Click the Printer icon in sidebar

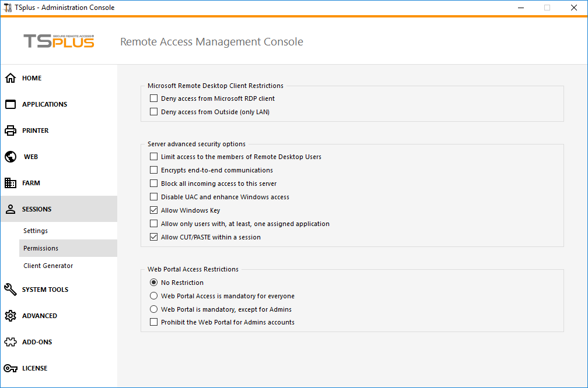10,130
